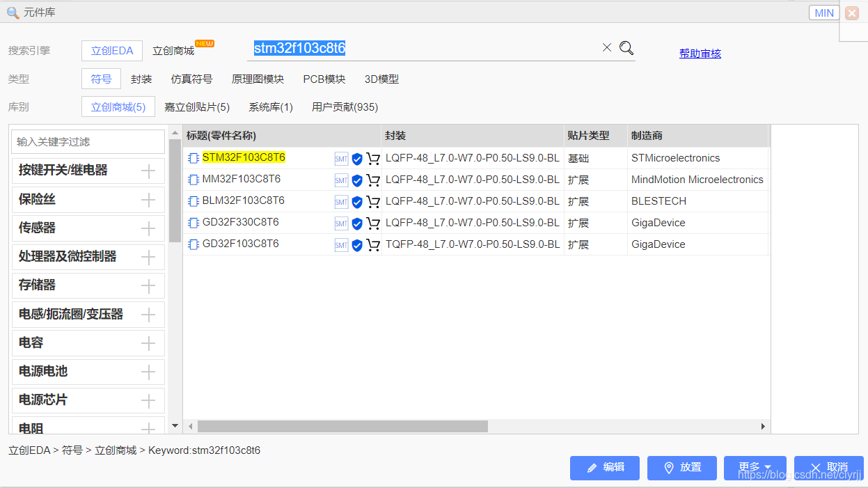Select 封装 type filter
Screen dimensions: 868x488
coord(141,79)
